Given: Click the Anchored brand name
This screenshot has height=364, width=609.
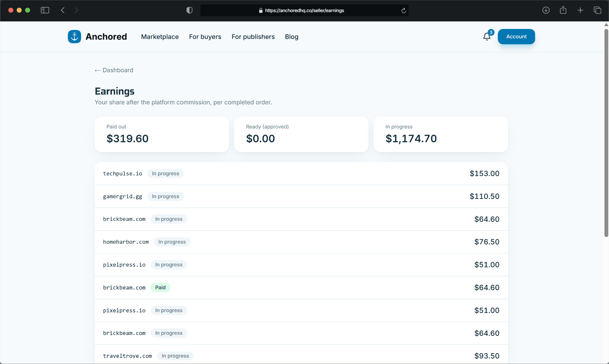Looking at the screenshot, I should click(106, 37).
